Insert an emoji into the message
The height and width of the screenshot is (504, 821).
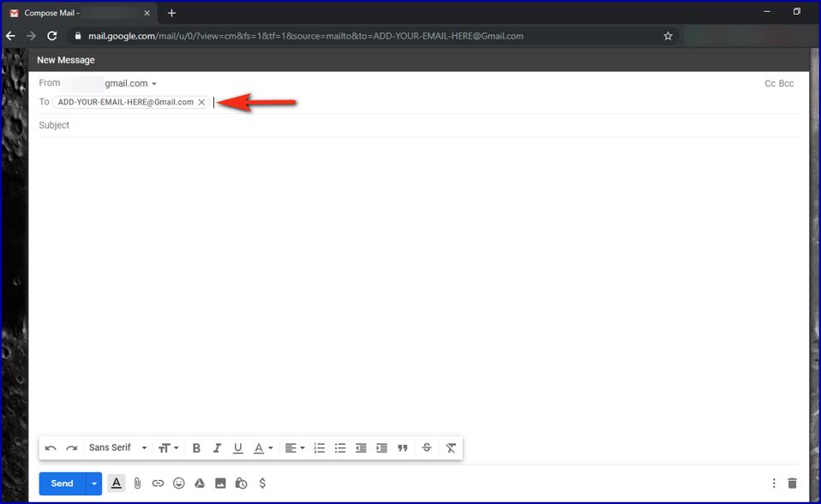[x=178, y=483]
